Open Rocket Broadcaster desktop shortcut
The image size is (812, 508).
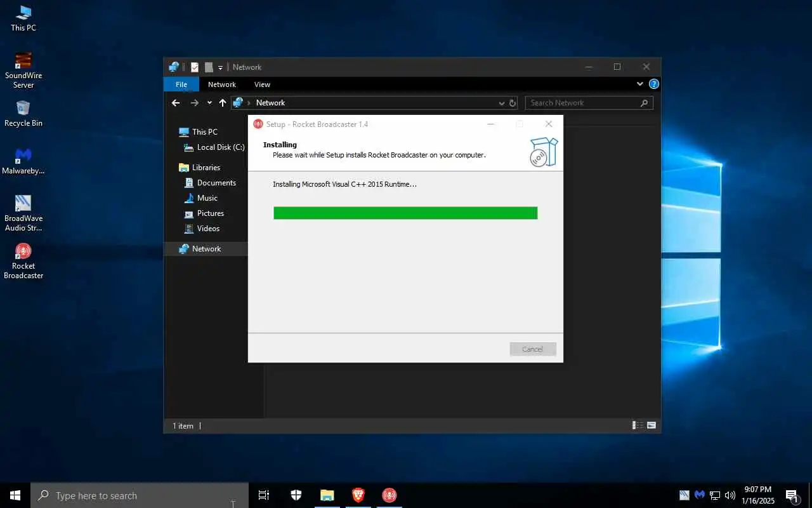(x=23, y=260)
